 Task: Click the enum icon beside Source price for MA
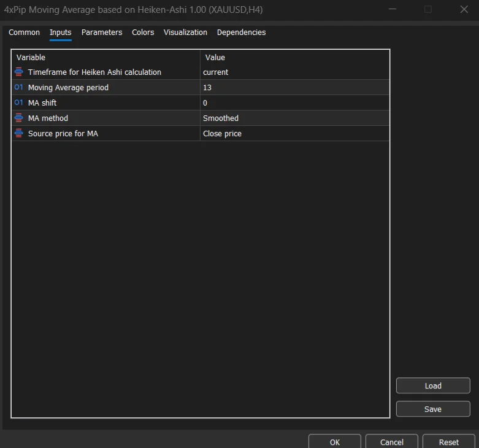[18, 133]
